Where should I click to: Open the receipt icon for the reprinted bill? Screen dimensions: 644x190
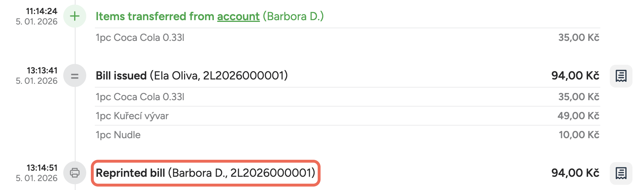pos(621,173)
